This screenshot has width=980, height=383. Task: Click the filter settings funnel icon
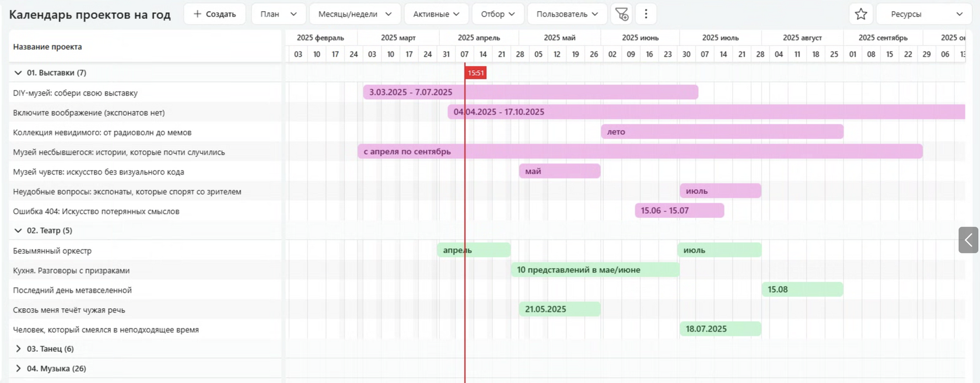[x=622, y=14]
